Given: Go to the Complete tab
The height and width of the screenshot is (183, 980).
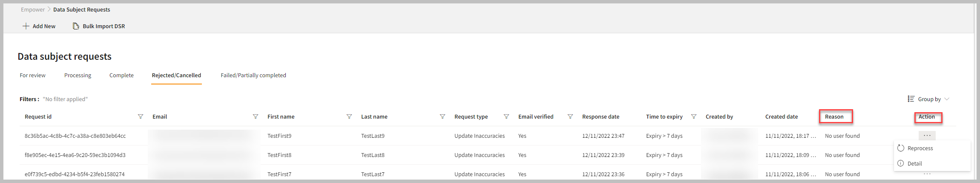Looking at the screenshot, I should pos(121,75).
